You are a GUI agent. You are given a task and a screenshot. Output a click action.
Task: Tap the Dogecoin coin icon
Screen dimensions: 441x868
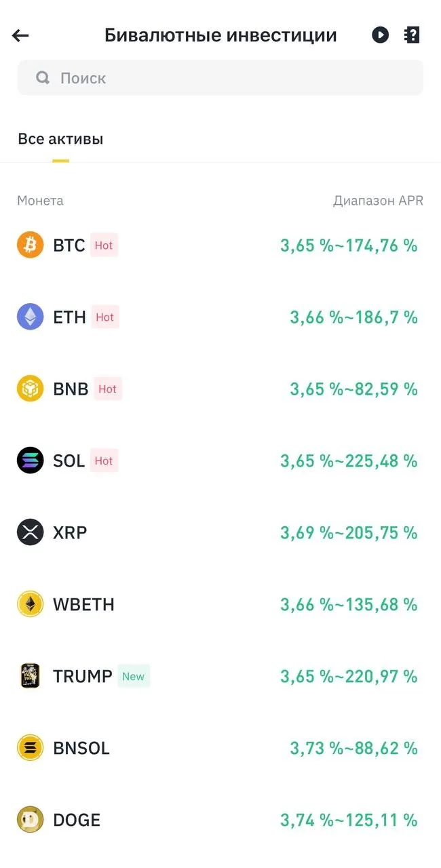[30, 820]
